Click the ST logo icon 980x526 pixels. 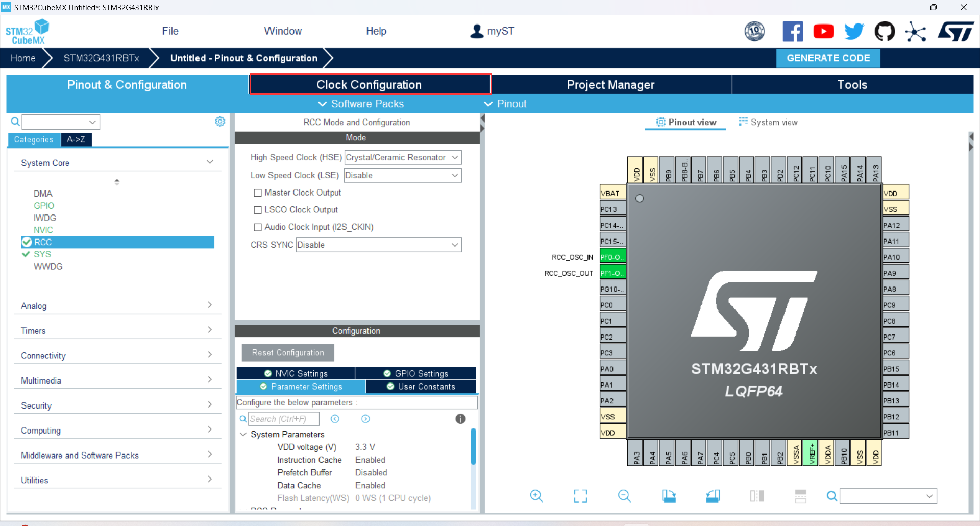pos(956,32)
